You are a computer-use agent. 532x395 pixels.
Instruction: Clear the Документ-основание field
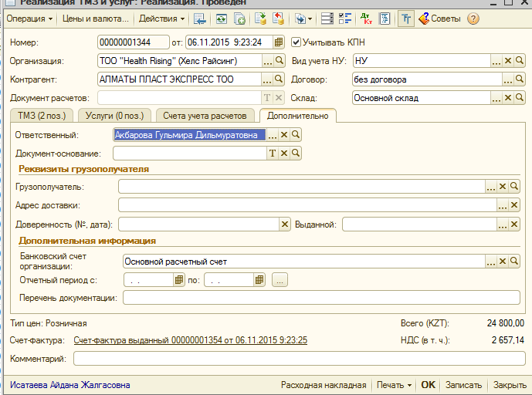click(284, 154)
